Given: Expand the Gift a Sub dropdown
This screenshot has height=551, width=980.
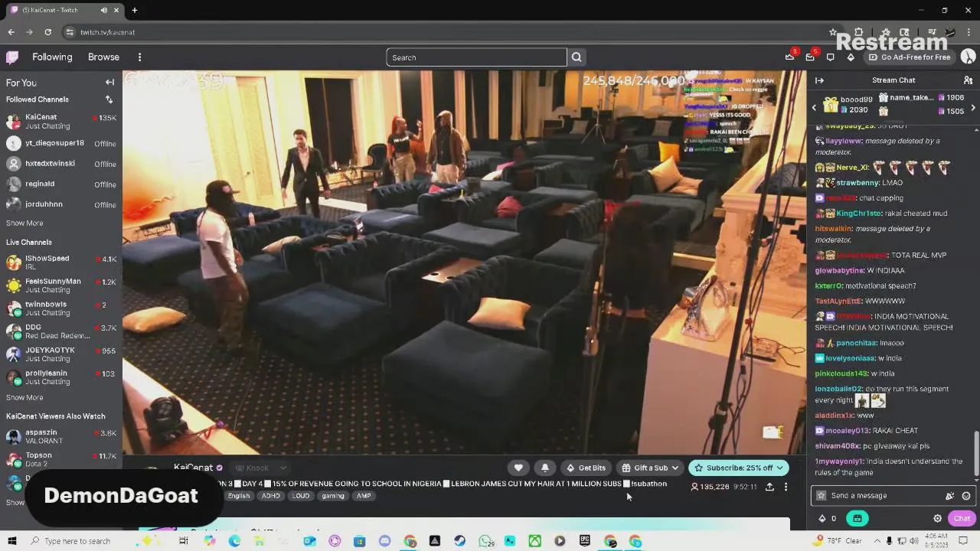Looking at the screenshot, I should (x=675, y=468).
